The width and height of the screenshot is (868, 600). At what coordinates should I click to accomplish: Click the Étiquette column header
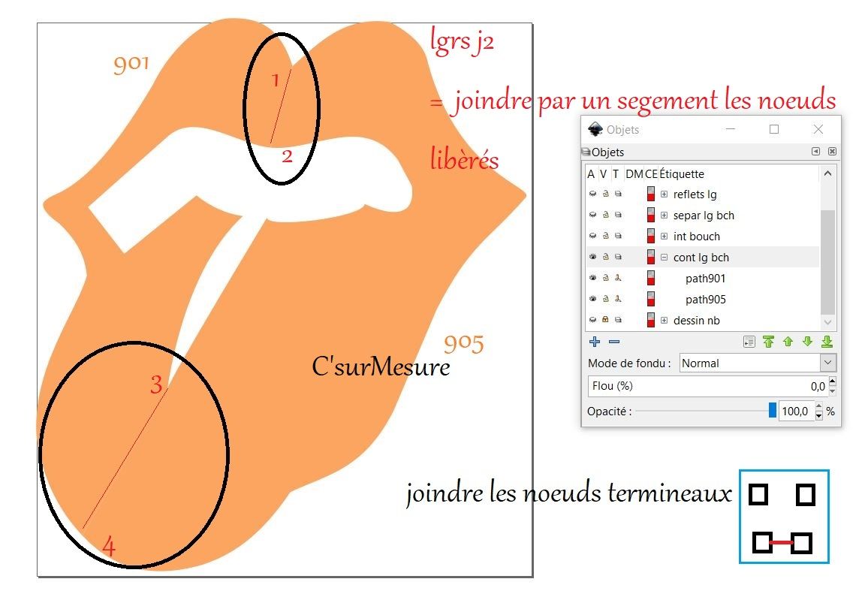[x=682, y=173]
